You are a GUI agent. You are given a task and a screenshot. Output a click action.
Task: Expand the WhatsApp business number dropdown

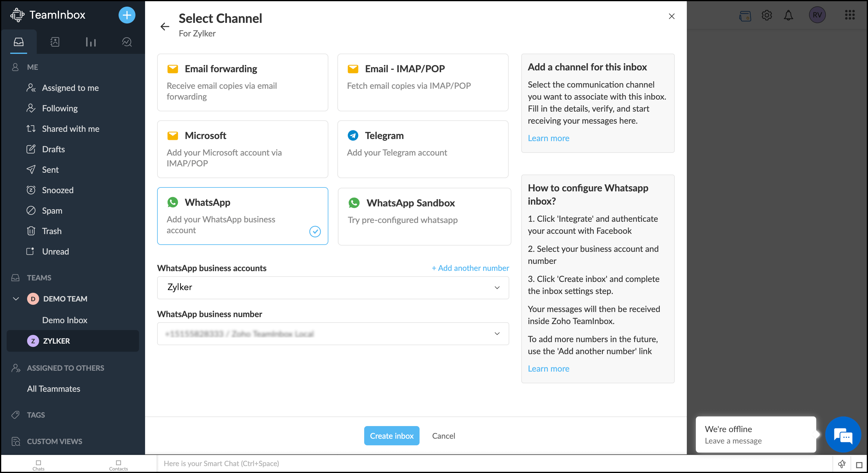tap(333, 333)
